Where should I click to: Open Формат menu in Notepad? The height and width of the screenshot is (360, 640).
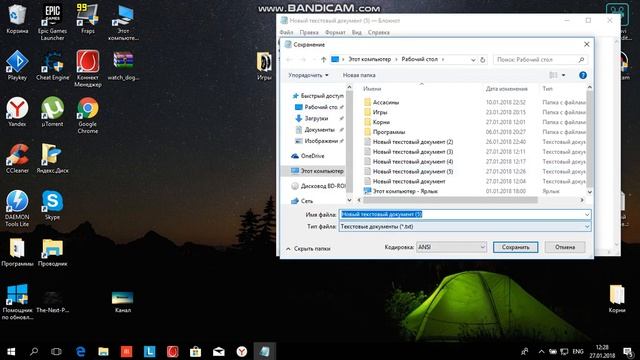click(335, 32)
